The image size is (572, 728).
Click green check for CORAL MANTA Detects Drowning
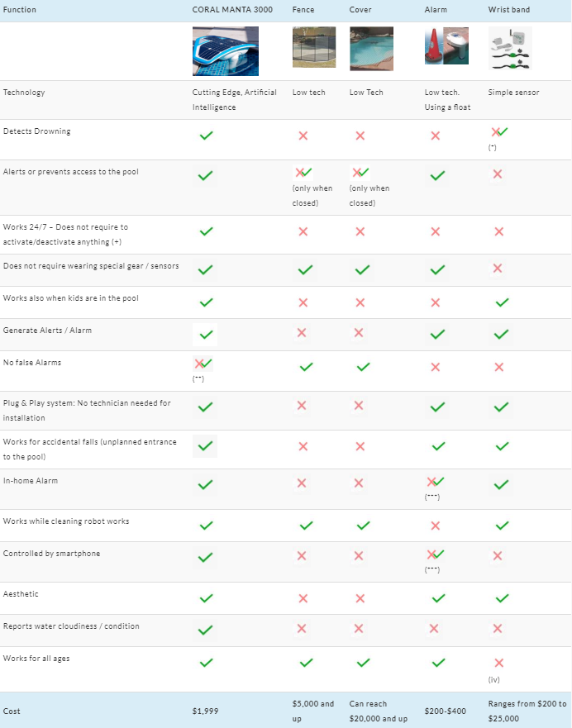(206, 136)
